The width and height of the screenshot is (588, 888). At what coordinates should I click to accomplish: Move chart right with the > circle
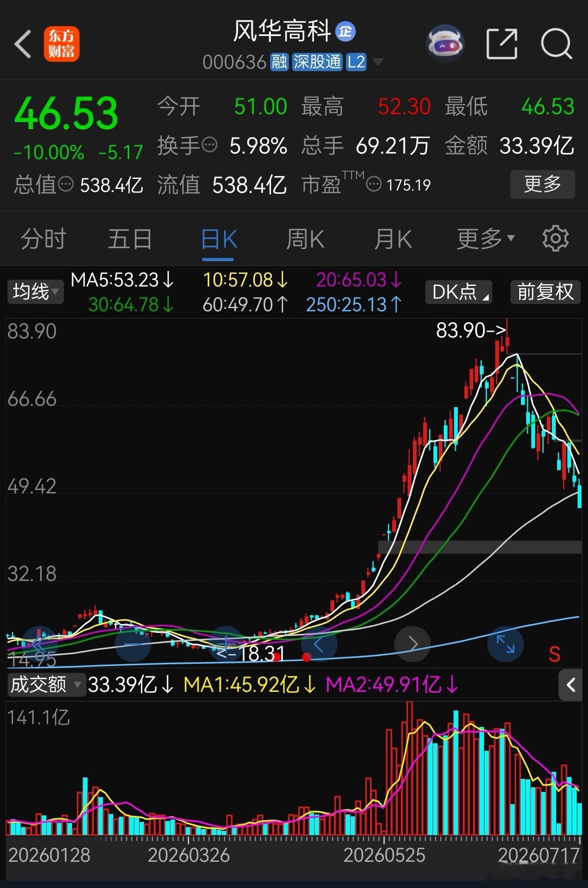[412, 644]
